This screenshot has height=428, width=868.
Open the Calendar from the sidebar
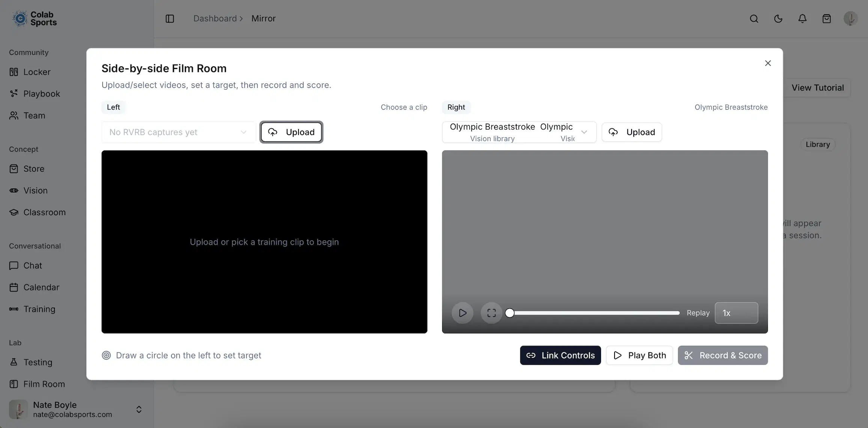coord(41,287)
